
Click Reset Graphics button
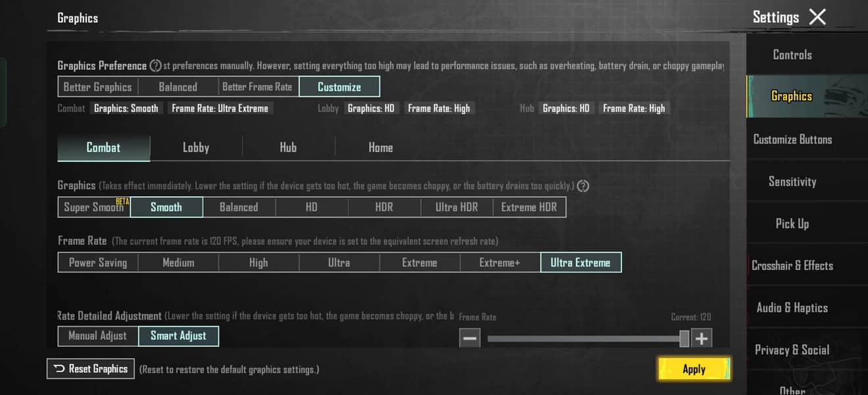tap(91, 369)
